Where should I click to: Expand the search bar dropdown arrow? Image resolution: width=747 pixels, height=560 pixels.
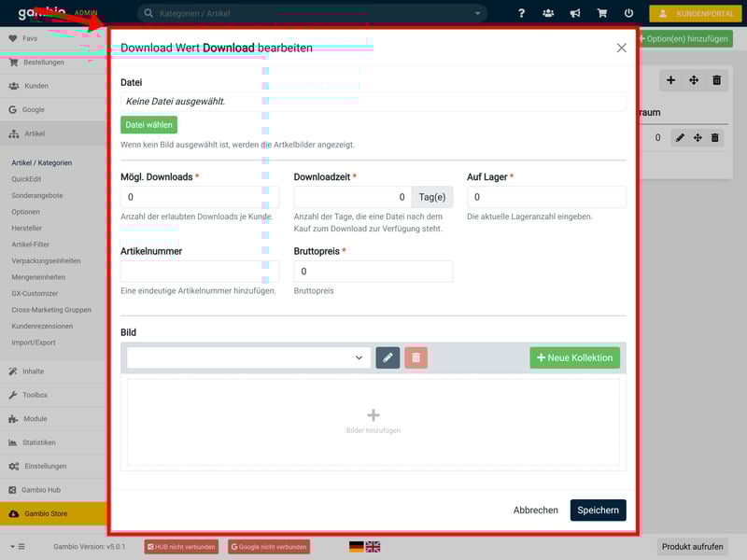(478, 14)
